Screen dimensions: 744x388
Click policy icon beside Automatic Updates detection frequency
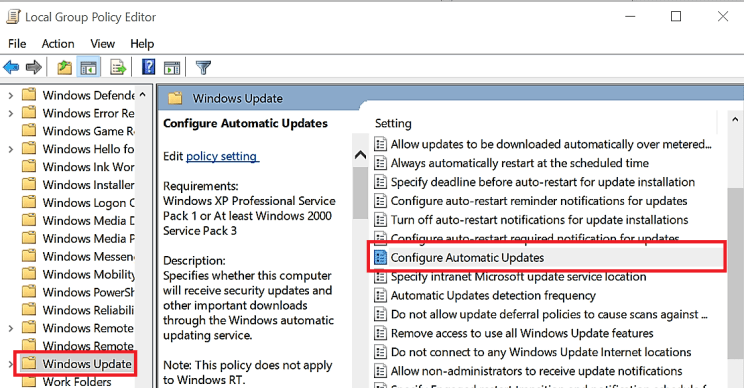(380, 296)
